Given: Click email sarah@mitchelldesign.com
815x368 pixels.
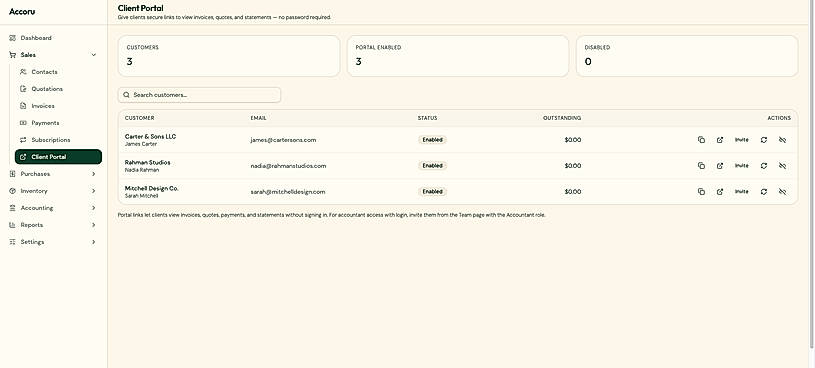Looking at the screenshot, I should pos(288,192).
